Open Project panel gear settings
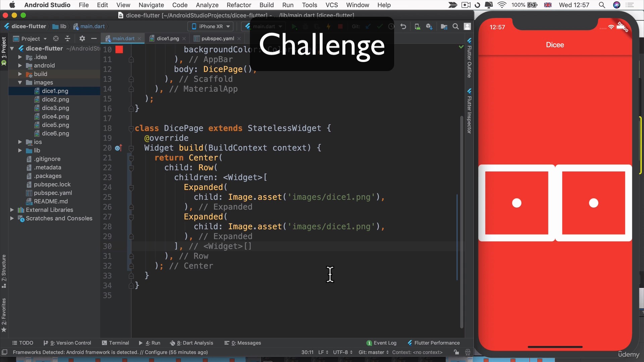Screen dimensions: 644x362 tap(82, 39)
